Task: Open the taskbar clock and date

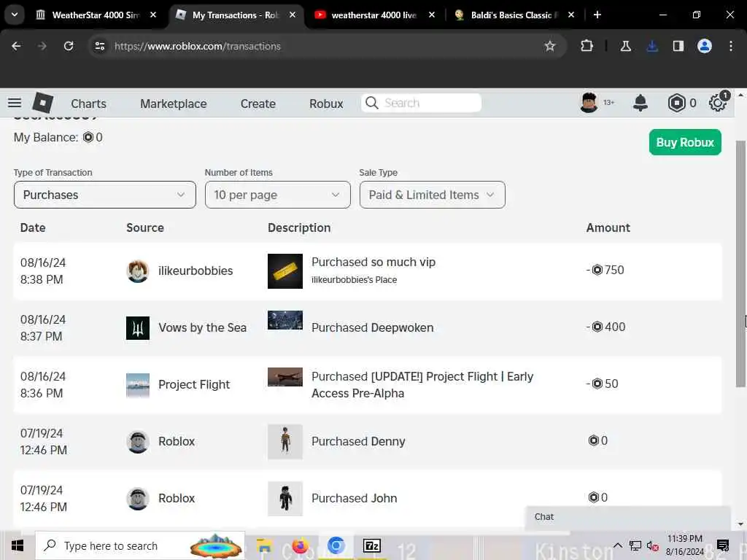Action: point(684,545)
